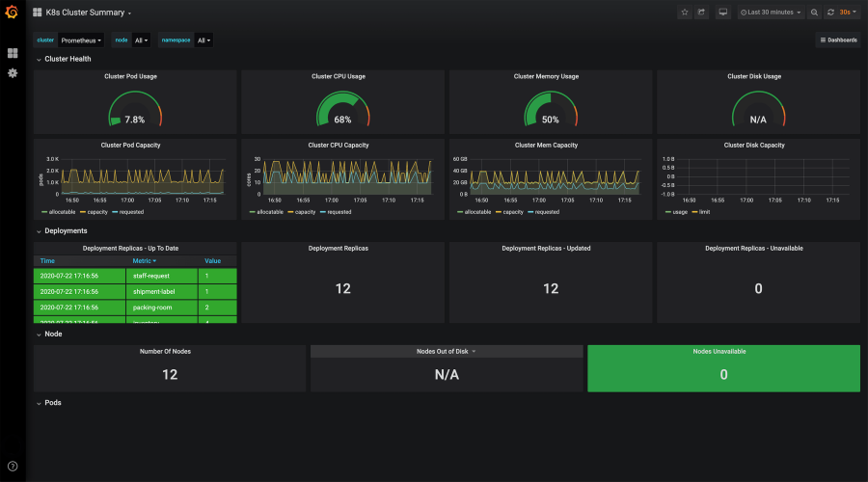Click the Share dashboard icon
The height and width of the screenshot is (482, 868).
(x=702, y=13)
